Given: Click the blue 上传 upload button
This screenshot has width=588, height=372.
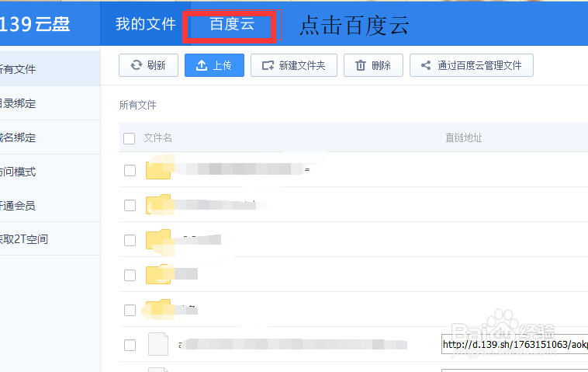Looking at the screenshot, I should (x=214, y=65).
